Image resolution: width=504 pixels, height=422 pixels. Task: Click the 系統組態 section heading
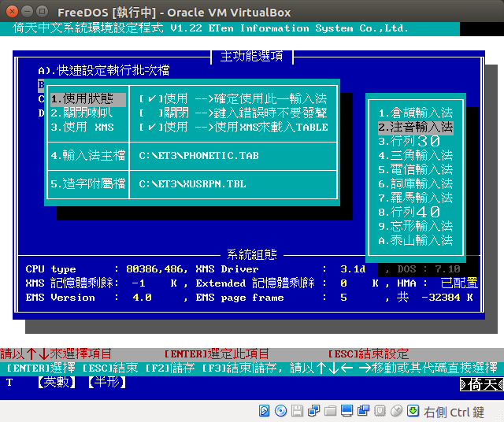coord(252,254)
